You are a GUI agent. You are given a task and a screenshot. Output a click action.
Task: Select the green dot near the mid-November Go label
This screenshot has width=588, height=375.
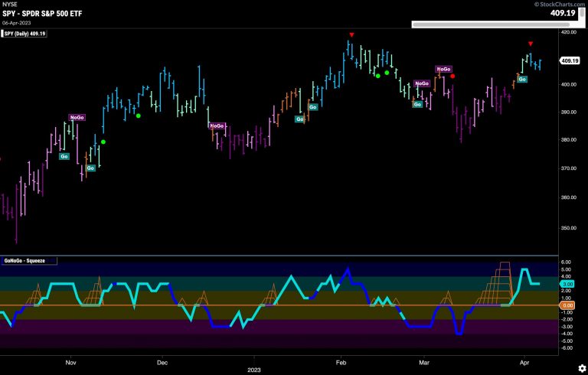(x=103, y=142)
